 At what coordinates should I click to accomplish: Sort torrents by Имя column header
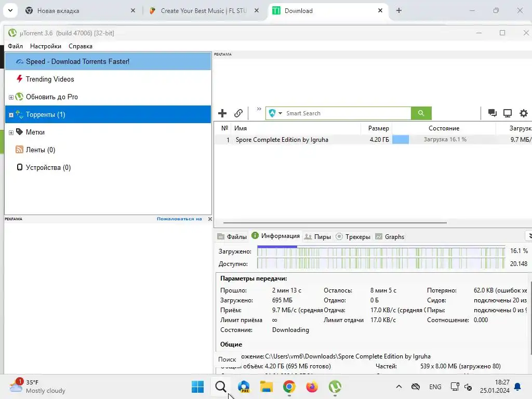(x=296, y=128)
